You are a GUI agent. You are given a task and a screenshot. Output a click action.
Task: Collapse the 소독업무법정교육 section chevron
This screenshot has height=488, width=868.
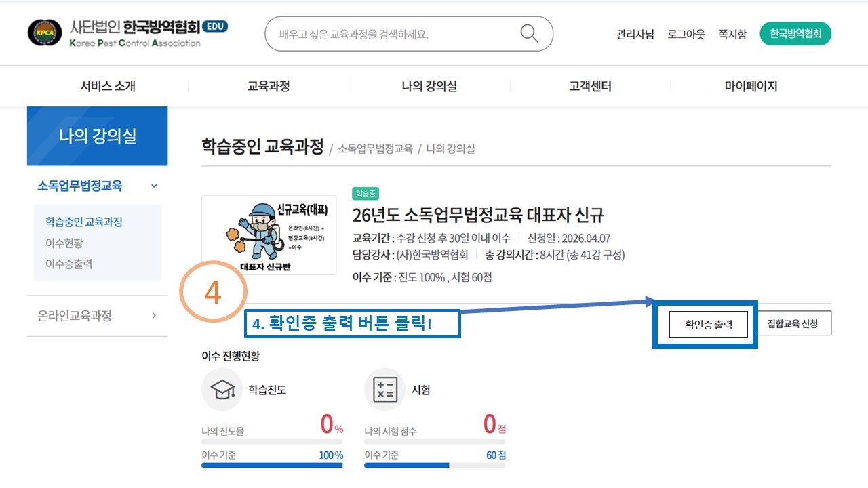pos(154,186)
